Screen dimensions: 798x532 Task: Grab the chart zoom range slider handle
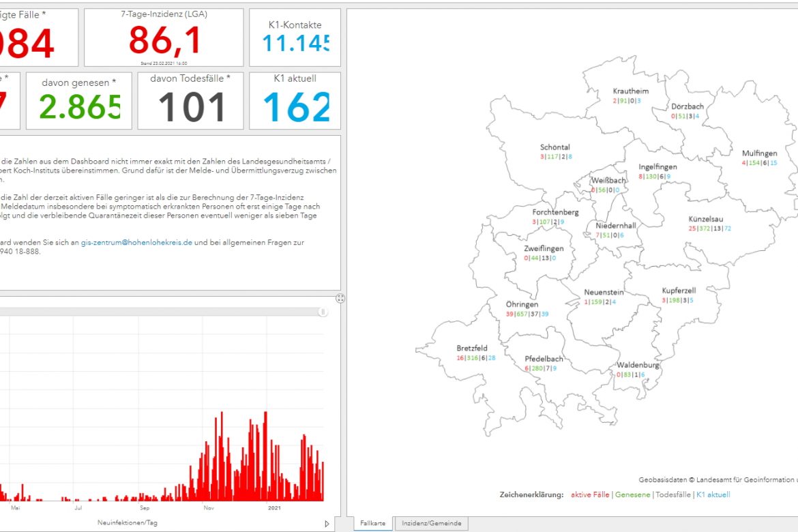tap(323, 312)
